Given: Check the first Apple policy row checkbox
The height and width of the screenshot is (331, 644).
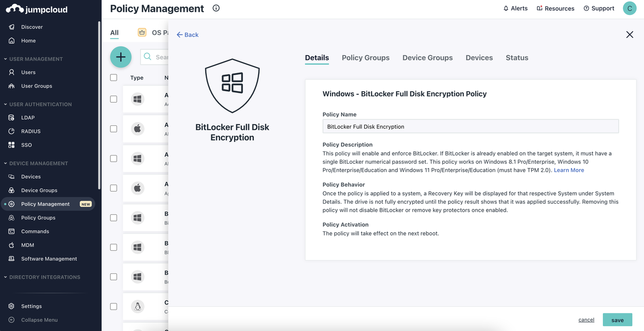Looking at the screenshot, I should [x=113, y=129].
